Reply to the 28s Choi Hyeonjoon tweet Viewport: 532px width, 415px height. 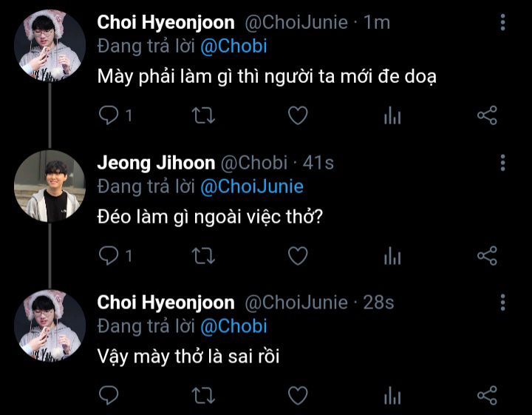(x=109, y=395)
